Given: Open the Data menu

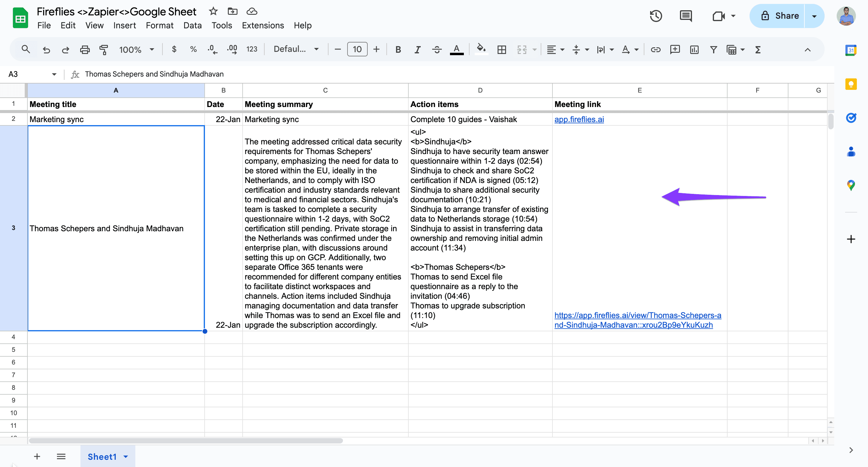Looking at the screenshot, I should pos(192,25).
